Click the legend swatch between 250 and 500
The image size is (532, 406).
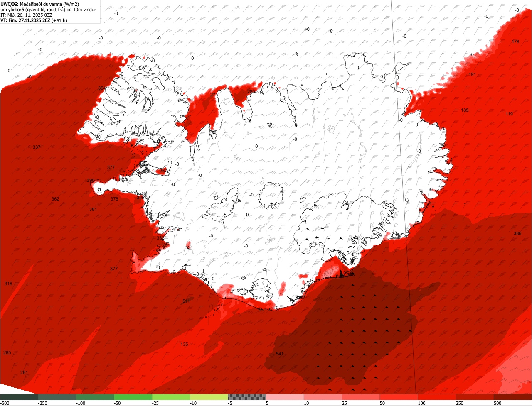(475, 397)
